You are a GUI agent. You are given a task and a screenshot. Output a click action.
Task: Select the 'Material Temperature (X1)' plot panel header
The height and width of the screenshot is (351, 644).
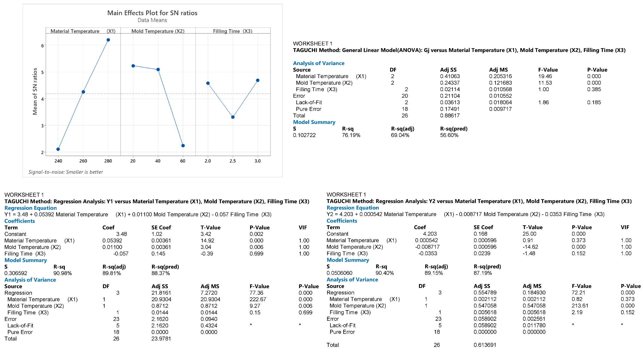click(x=83, y=31)
